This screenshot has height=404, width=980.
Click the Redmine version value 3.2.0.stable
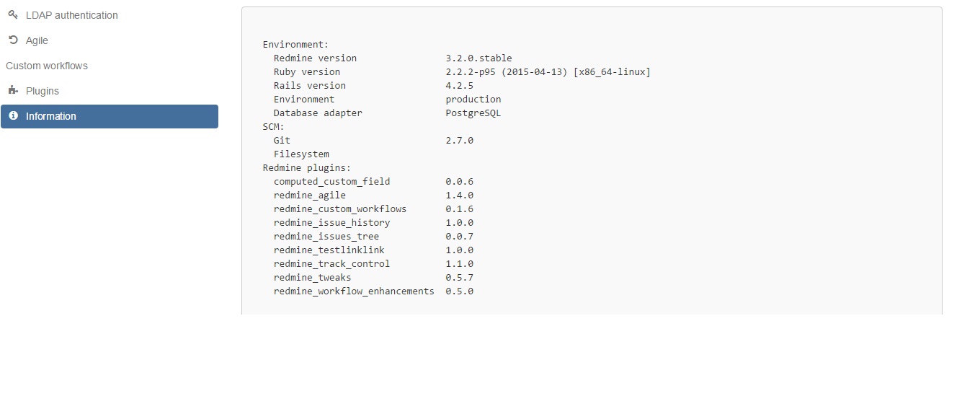[x=478, y=58]
